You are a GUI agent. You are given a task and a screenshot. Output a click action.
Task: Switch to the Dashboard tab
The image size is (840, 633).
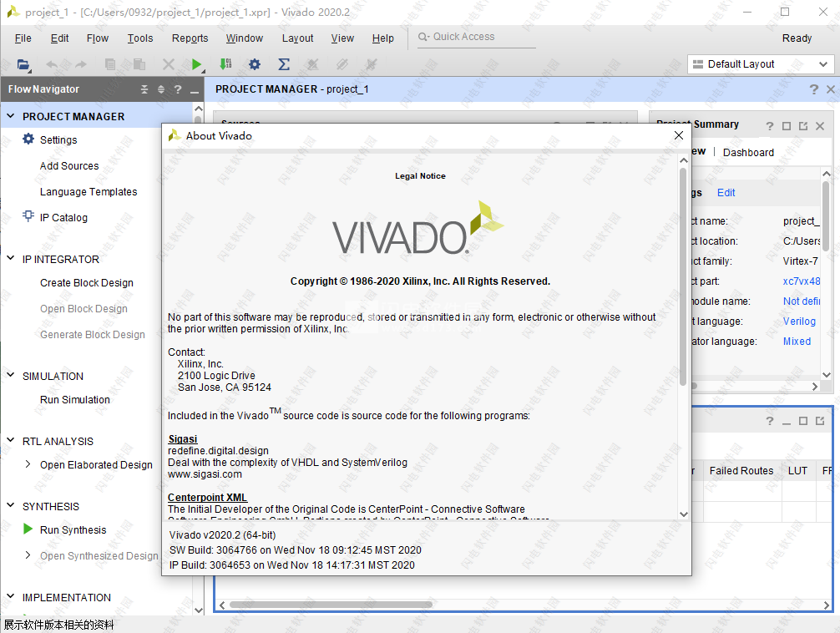pyautogui.click(x=748, y=152)
